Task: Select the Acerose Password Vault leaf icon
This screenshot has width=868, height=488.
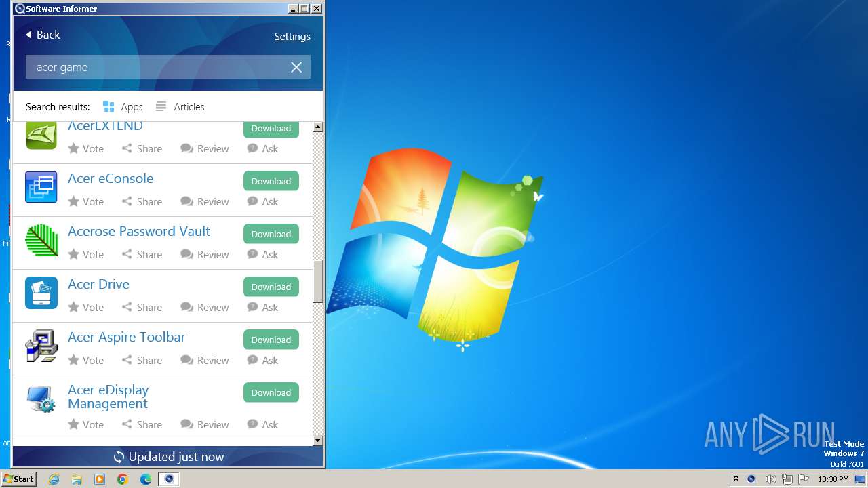Action: tap(41, 240)
